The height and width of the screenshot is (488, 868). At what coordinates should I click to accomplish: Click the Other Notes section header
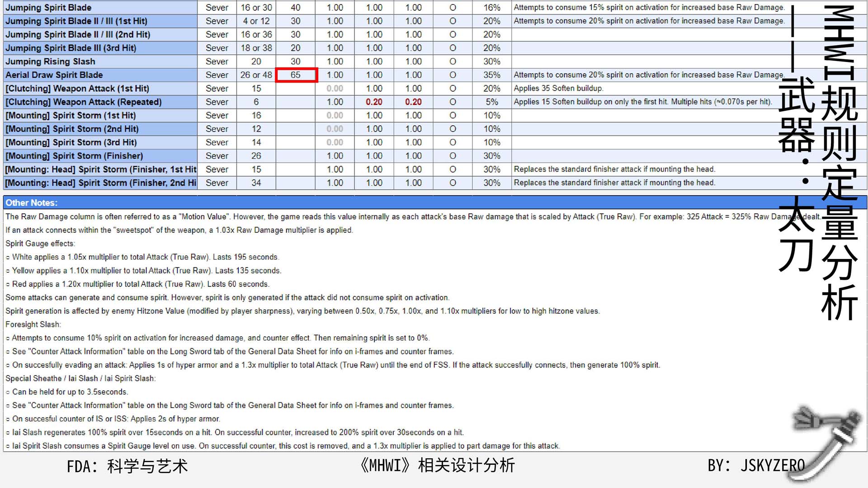(32, 203)
